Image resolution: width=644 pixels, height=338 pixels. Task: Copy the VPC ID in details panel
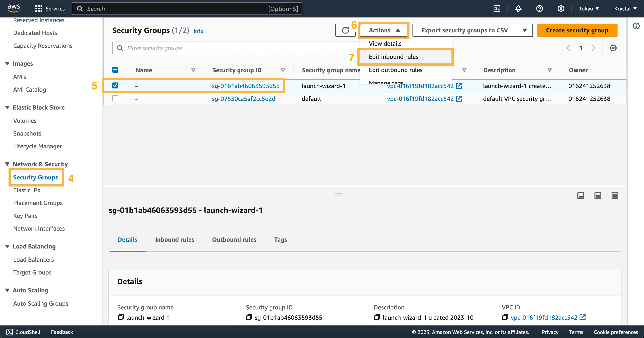tap(505, 317)
